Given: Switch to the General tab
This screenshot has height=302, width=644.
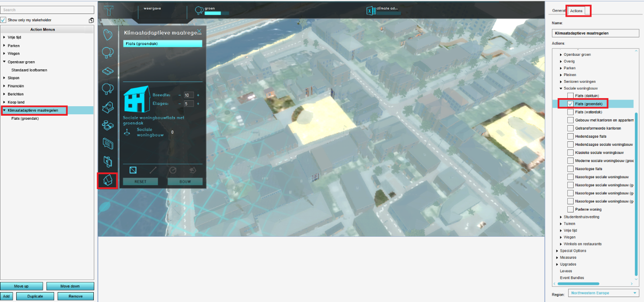Looking at the screenshot, I should pos(558,11).
